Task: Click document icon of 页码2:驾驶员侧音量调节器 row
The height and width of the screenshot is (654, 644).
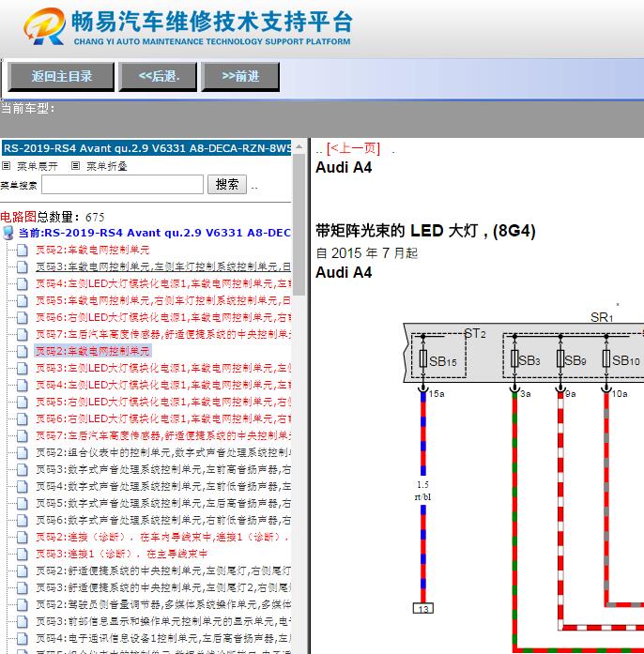Action: point(23,605)
